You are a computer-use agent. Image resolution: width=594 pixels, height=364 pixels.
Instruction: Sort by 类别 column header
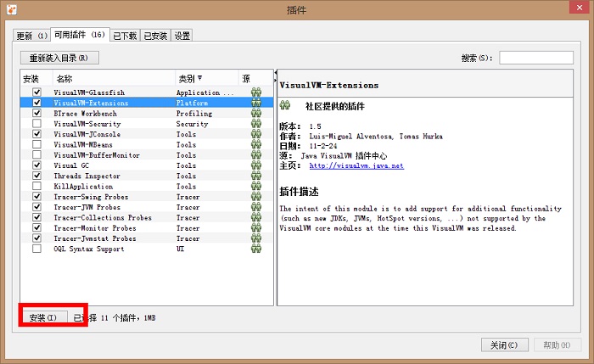206,78
